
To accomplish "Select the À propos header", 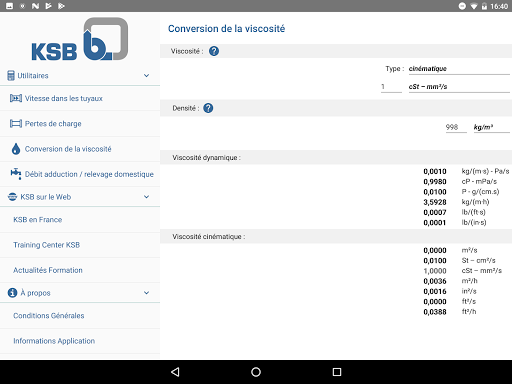I will click(x=80, y=293).
